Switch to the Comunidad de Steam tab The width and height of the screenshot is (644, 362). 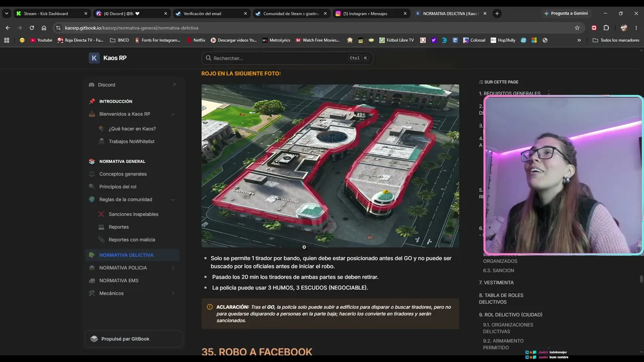291,14
